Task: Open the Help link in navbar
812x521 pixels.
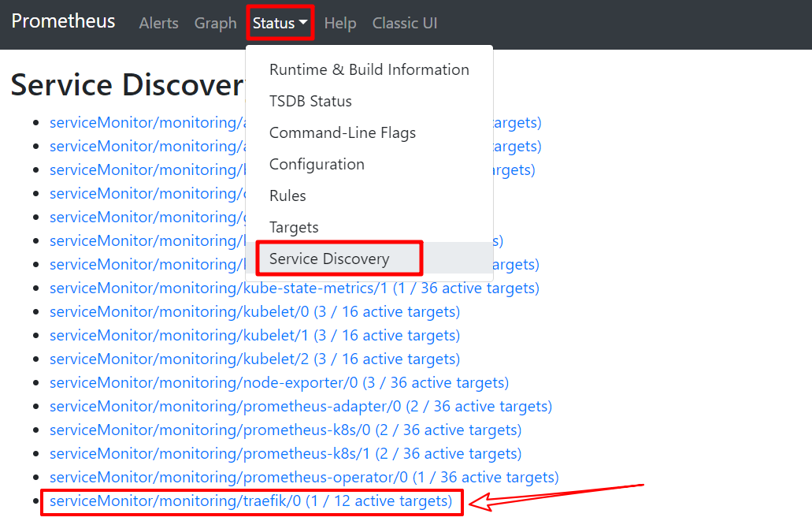Action: point(339,24)
